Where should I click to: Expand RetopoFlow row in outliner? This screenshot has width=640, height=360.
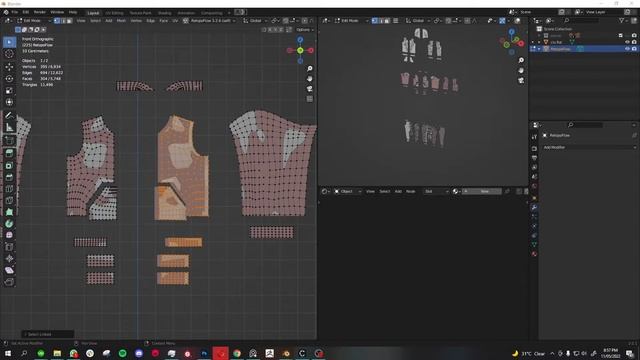coord(539,49)
